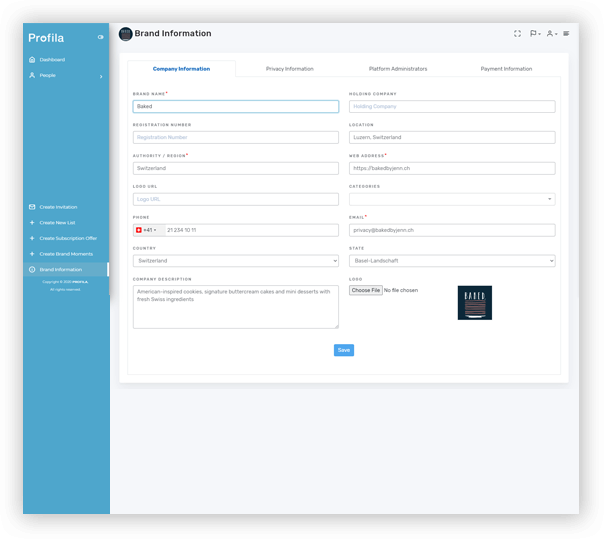Image resolution: width=604 pixels, height=539 pixels.
Task: Expand the State dropdown showing Basel-Landschaft
Action: pyautogui.click(x=451, y=261)
